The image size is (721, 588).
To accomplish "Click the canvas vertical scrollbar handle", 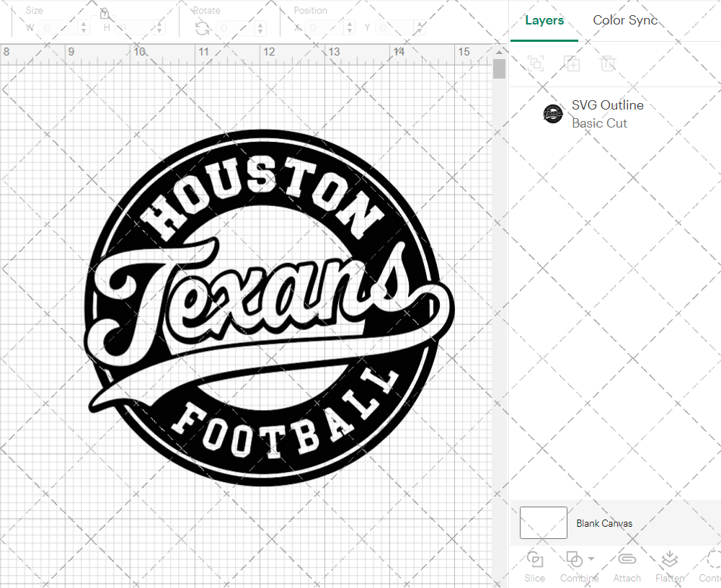I will coord(498,70).
